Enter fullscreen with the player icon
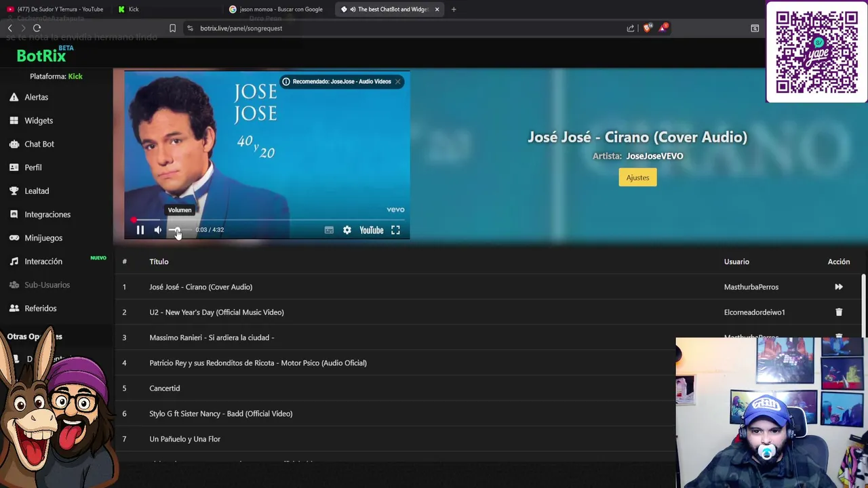 coord(395,230)
